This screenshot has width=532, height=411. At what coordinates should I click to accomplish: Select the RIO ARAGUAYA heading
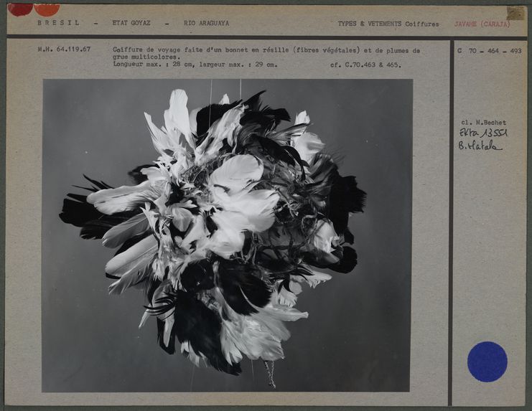(206, 23)
